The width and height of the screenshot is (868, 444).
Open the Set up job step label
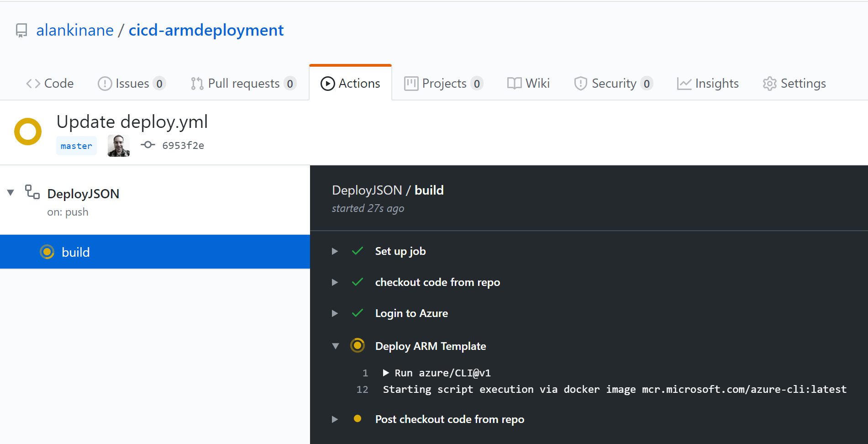coord(400,251)
